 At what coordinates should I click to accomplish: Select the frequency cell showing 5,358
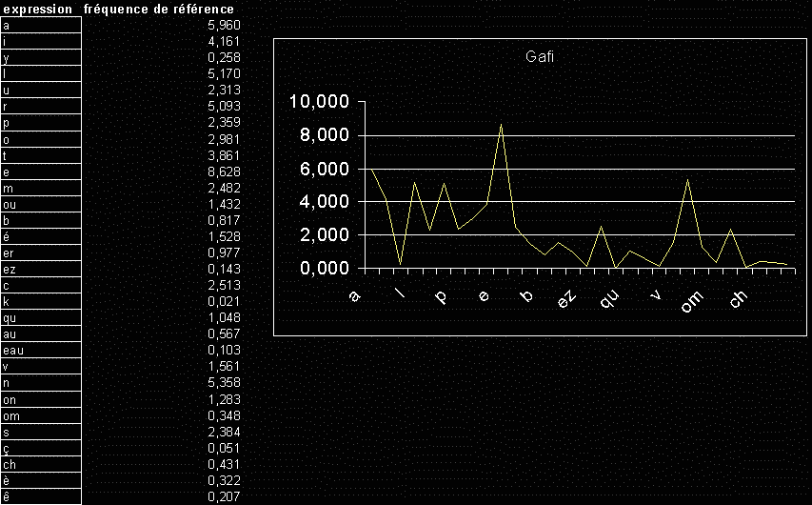coord(224,383)
